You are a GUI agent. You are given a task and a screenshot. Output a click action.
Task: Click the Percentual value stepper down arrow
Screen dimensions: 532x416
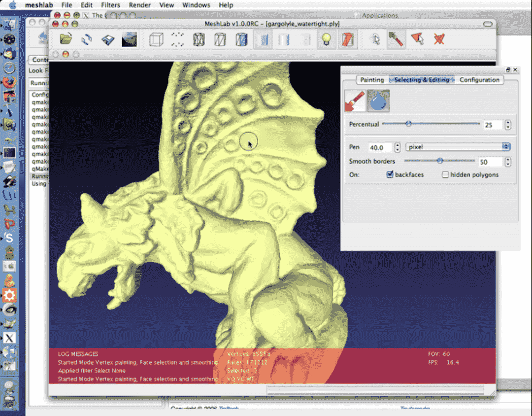pos(508,127)
